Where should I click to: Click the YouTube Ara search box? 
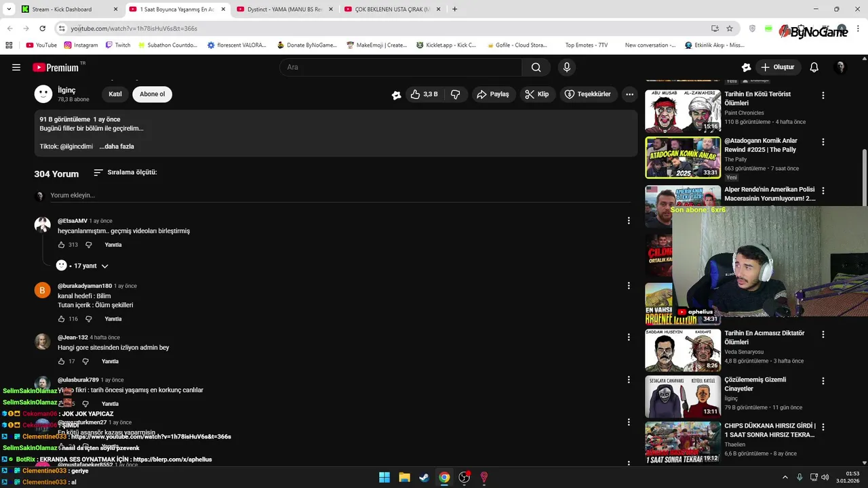click(x=400, y=67)
